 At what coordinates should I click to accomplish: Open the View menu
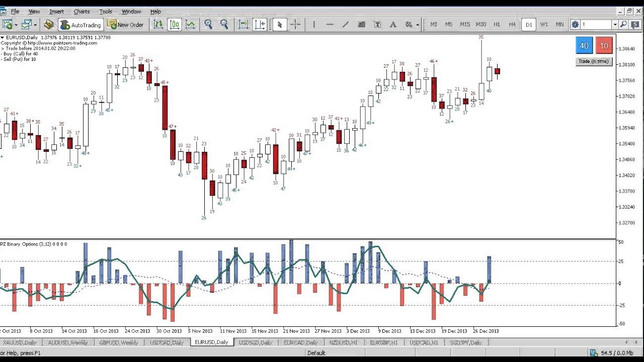tap(34, 12)
